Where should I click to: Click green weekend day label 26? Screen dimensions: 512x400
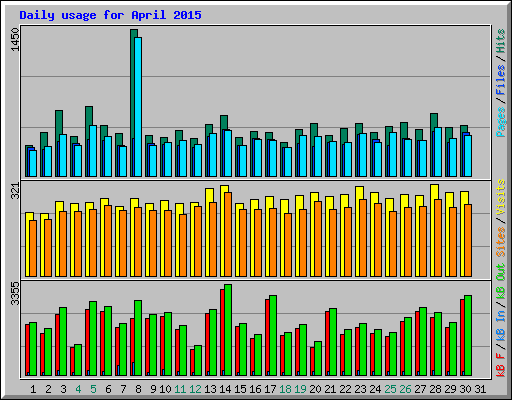tap(405, 389)
